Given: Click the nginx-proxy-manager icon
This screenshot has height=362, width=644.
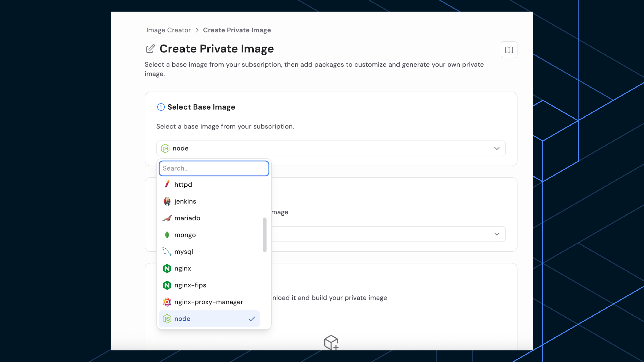Looking at the screenshot, I should click(x=167, y=302).
